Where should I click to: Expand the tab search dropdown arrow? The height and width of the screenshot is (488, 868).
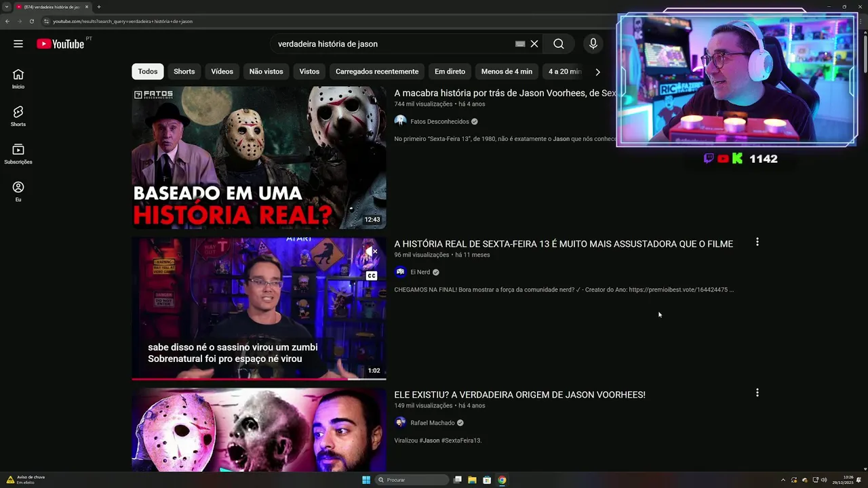[7, 7]
